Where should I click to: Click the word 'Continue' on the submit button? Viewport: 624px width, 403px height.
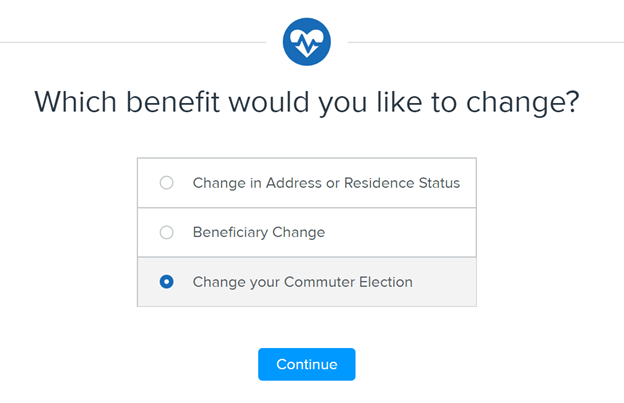tap(306, 365)
